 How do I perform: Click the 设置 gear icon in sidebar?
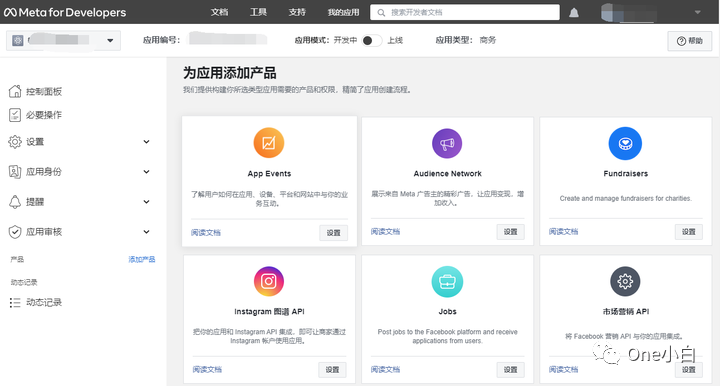15,142
